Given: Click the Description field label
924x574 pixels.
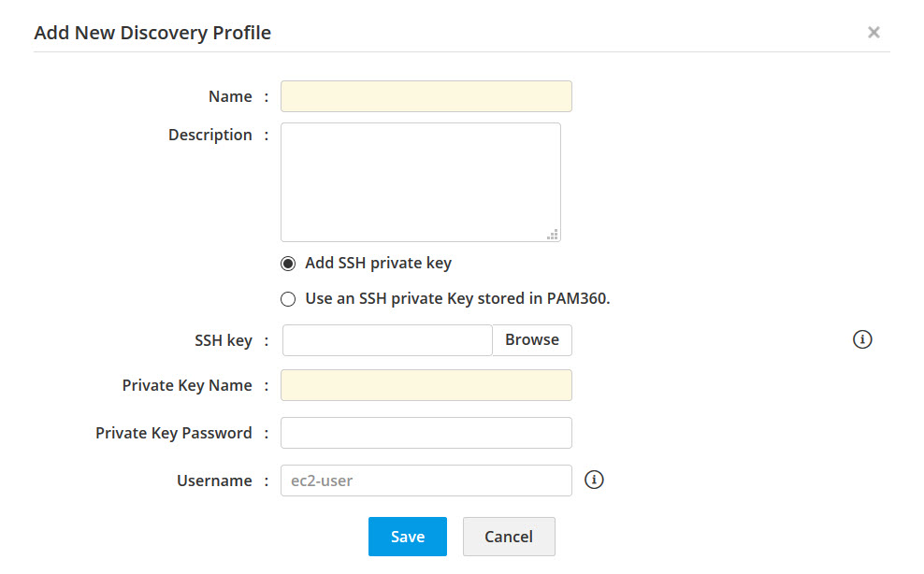Looking at the screenshot, I should 209,135.
